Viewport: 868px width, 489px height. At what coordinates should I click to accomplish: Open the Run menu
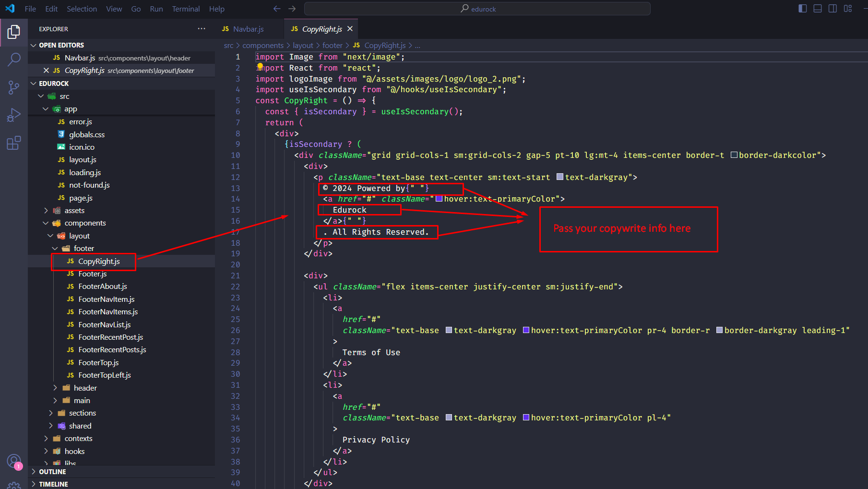(156, 9)
